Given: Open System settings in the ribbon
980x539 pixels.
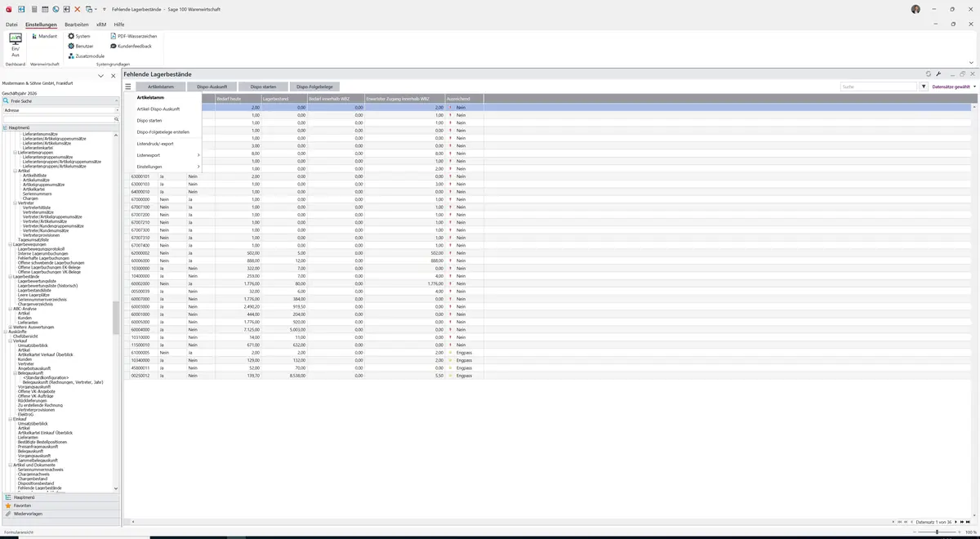Looking at the screenshot, I should point(79,36).
